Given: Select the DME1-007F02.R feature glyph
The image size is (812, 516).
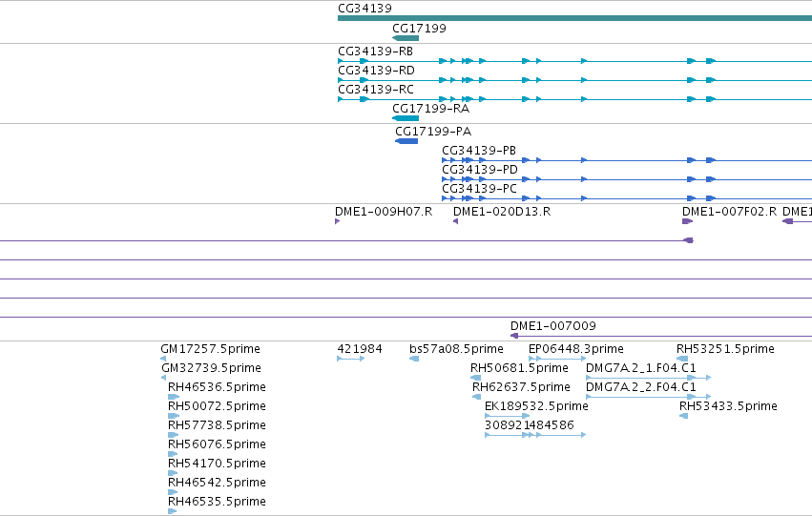Looking at the screenshot, I should [x=687, y=221].
